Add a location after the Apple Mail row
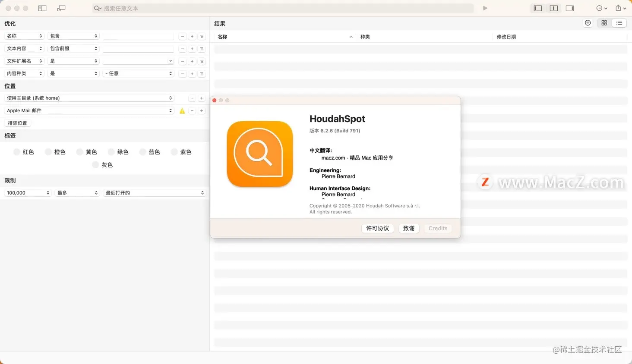This screenshot has height=364, width=632. [x=202, y=111]
